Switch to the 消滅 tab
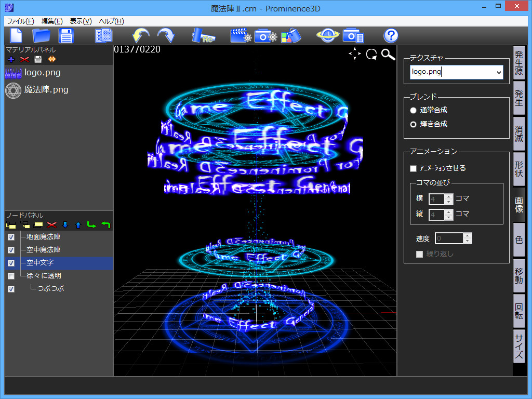The width and height of the screenshot is (532, 399). click(x=519, y=134)
